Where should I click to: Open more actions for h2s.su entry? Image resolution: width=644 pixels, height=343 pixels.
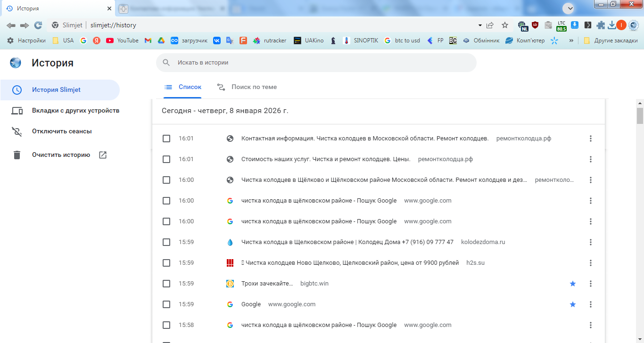click(x=591, y=263)
